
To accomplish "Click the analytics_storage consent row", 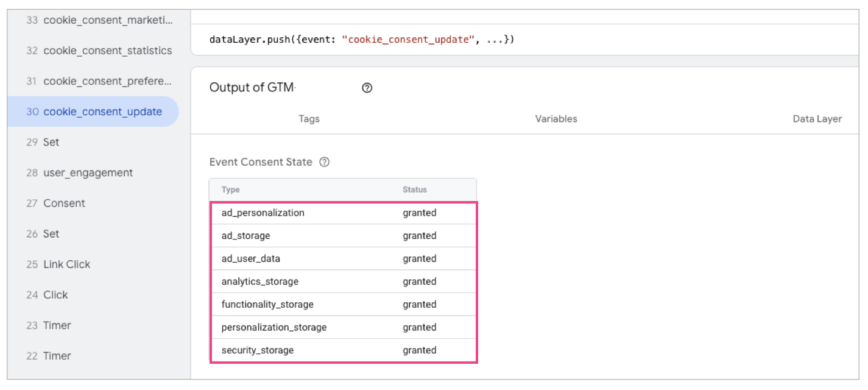I will [343, 282].
